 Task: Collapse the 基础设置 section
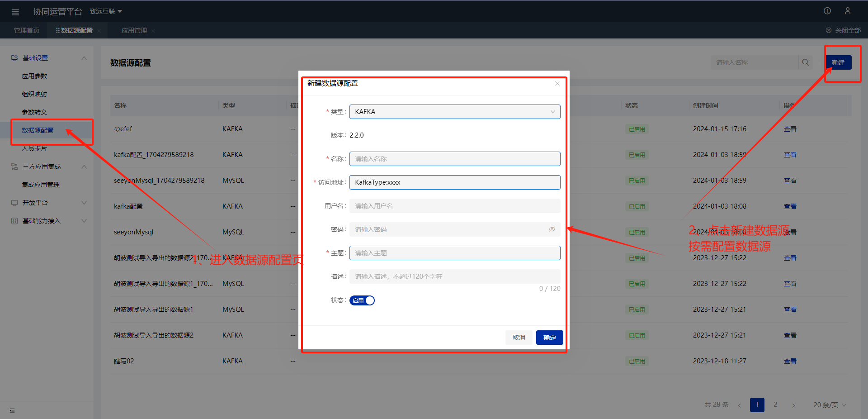84,58
